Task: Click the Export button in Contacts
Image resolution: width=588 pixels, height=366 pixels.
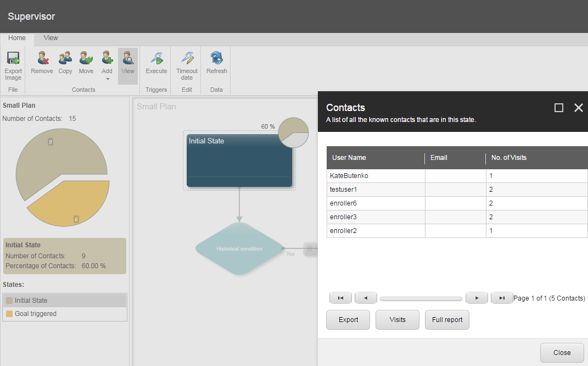Action: [348, 320]
